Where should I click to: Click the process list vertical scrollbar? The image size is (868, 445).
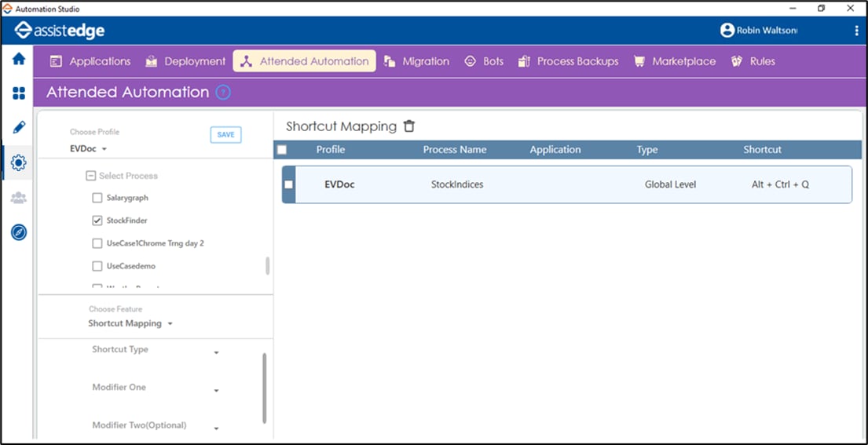coord(267,266)
